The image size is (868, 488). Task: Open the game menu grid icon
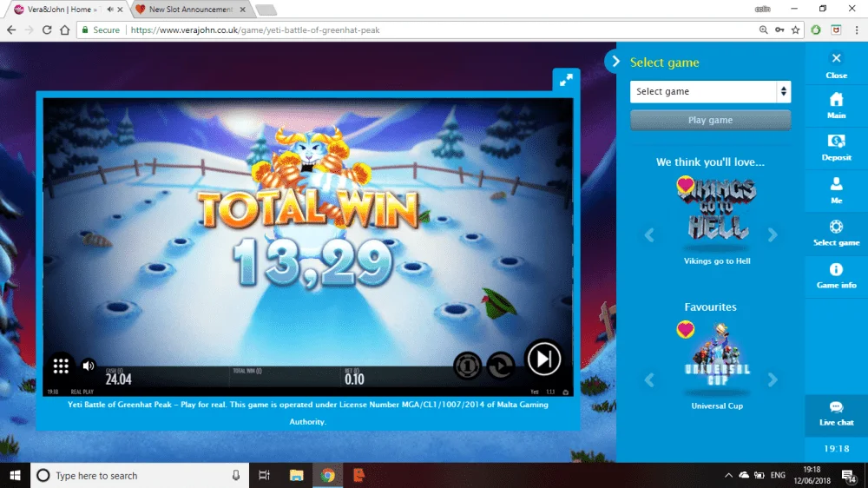61,366
